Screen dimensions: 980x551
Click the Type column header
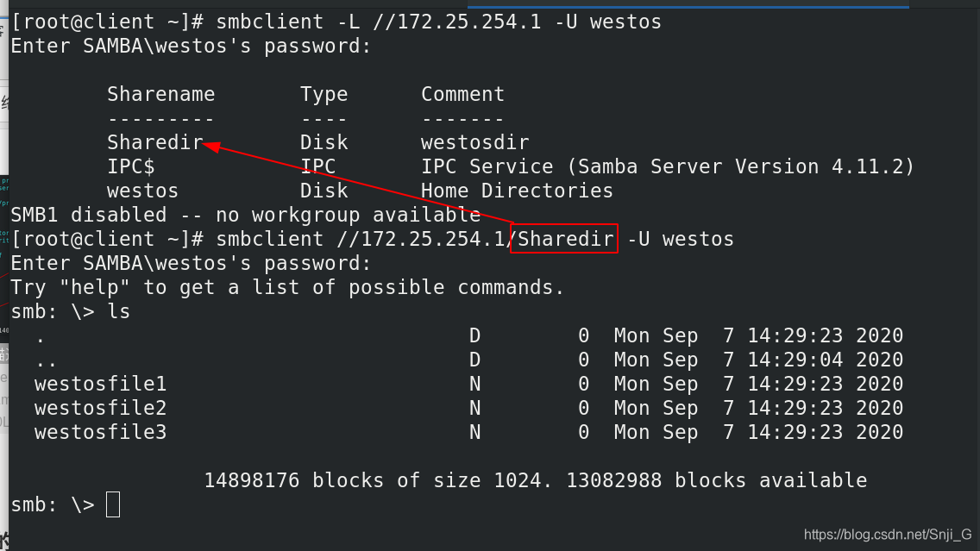pos(324,94)
